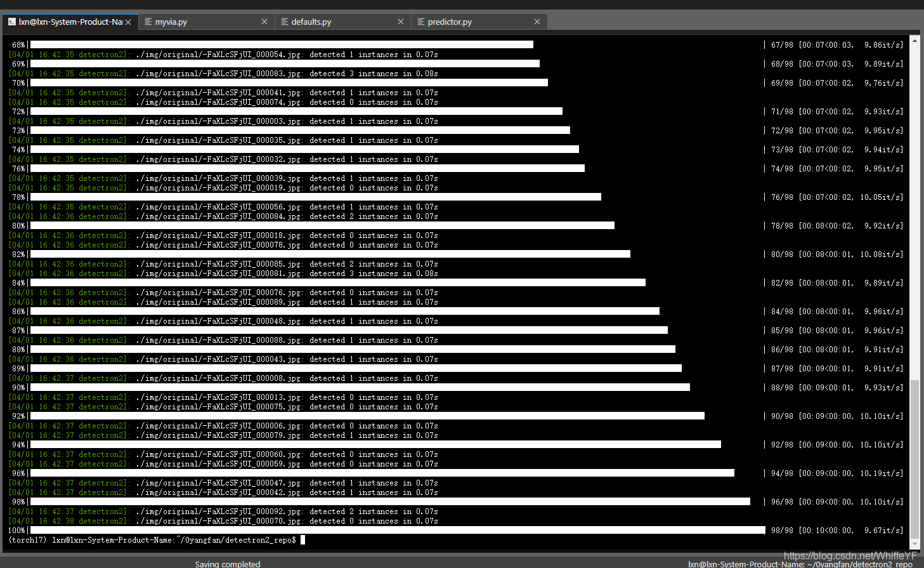Click the blog.csdn.net watermark link

click(850, 555)
